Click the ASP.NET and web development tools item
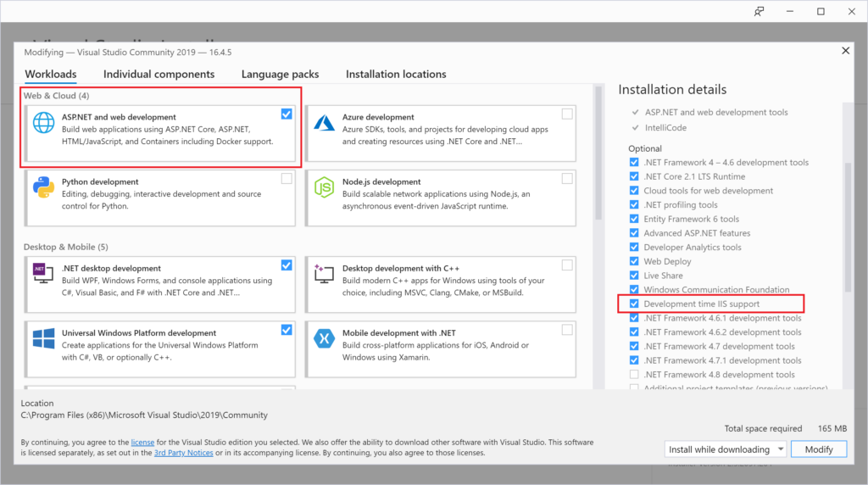 pyautogui.click(x=716, y=113)
